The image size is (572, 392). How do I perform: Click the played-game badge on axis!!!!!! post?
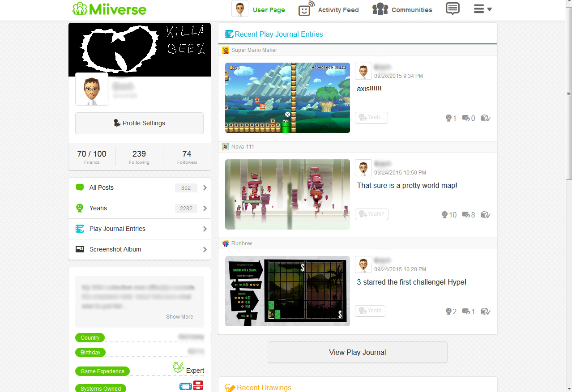(486, 118)
